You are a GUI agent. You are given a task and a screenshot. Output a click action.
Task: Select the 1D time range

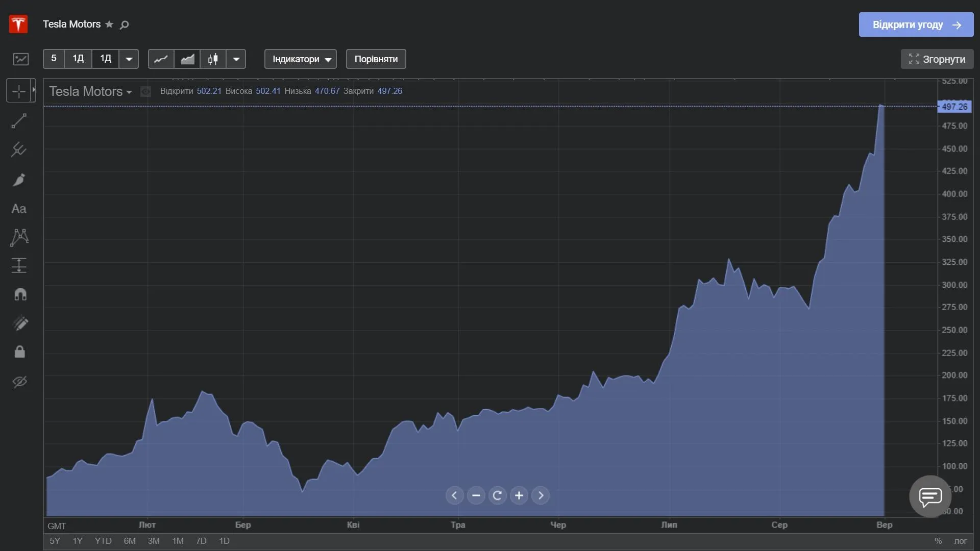(224, 541)
